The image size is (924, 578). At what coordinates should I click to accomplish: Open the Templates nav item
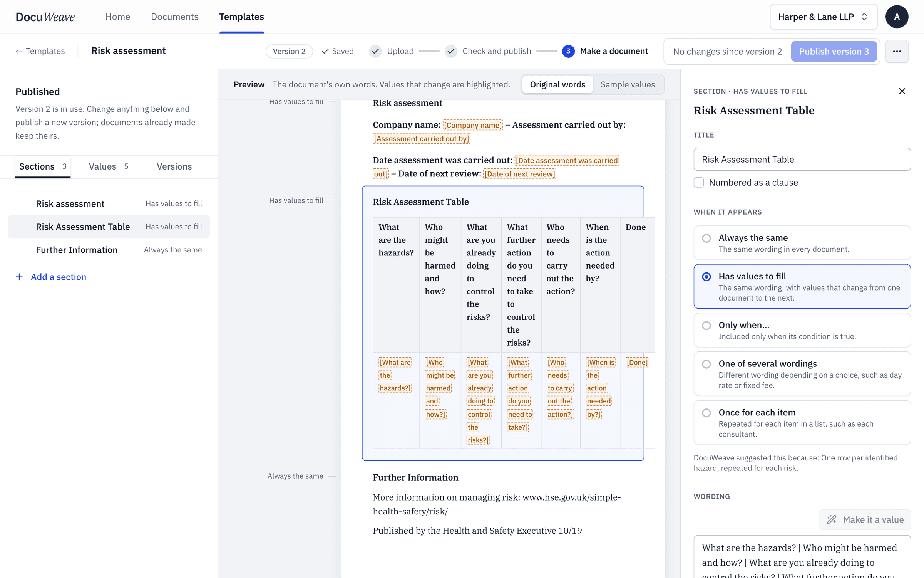tap(241, 17)
